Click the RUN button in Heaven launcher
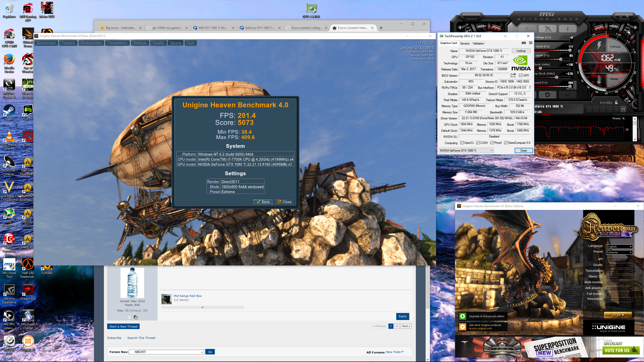The height and width of the screenshot is (362, 644). (618, 315)
